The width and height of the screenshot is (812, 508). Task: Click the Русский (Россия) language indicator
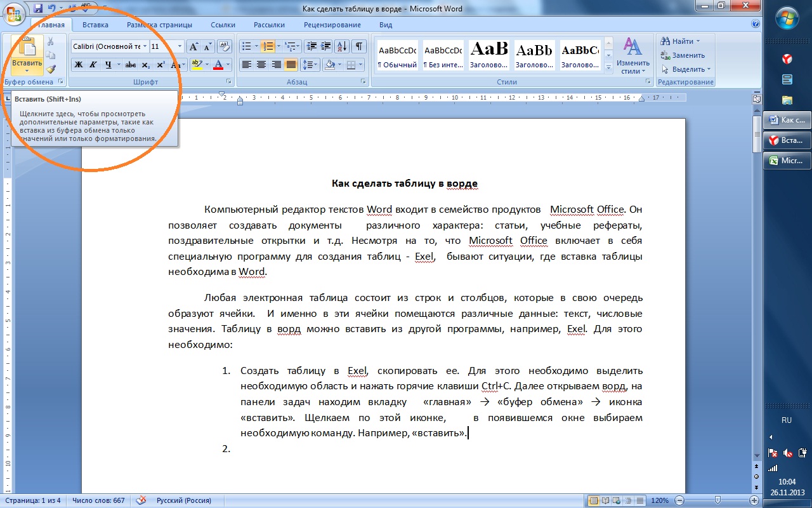tap(184, 500)
